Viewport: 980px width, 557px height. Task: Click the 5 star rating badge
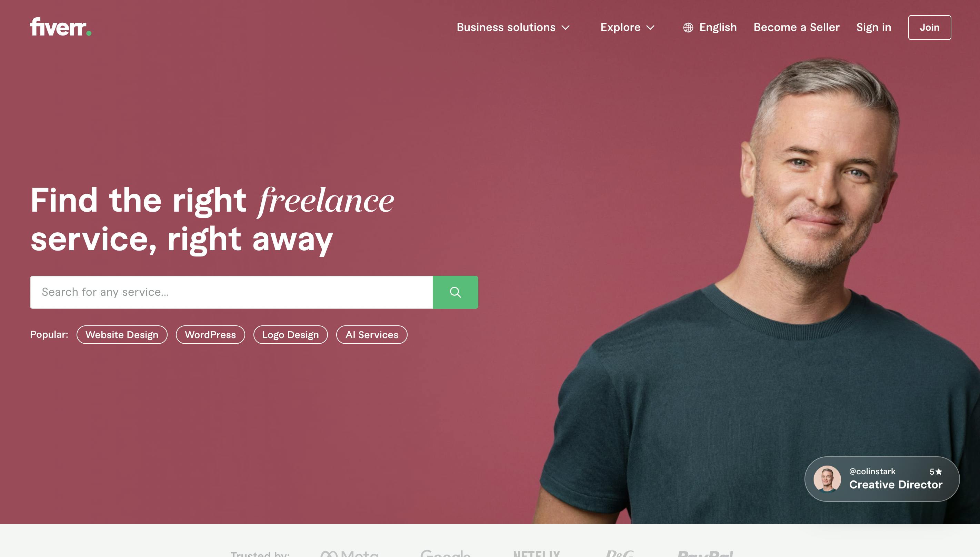point(936,472)
